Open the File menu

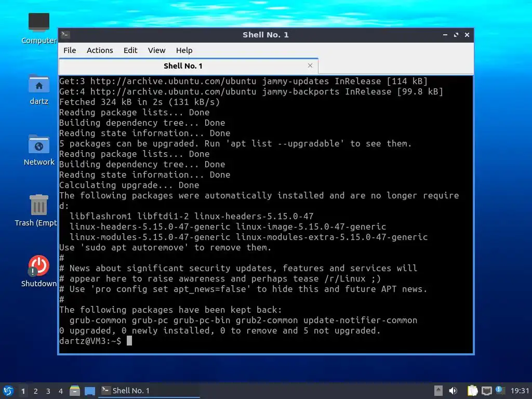[x=70, y=50]
